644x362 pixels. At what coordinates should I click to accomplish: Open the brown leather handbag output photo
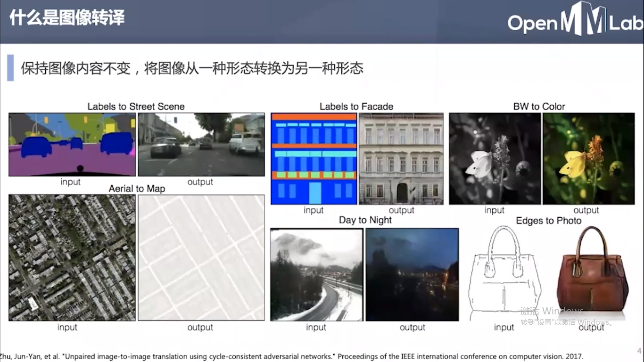[592, 273]
